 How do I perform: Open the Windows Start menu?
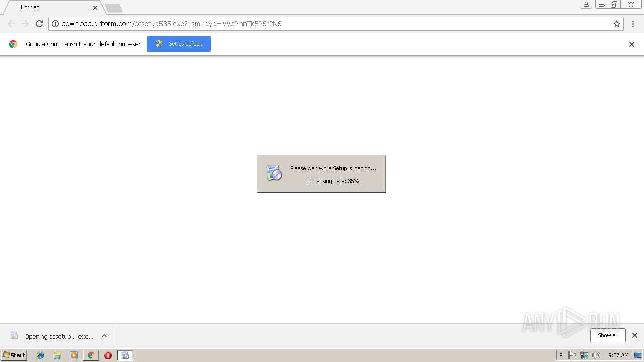coord(14,355)
